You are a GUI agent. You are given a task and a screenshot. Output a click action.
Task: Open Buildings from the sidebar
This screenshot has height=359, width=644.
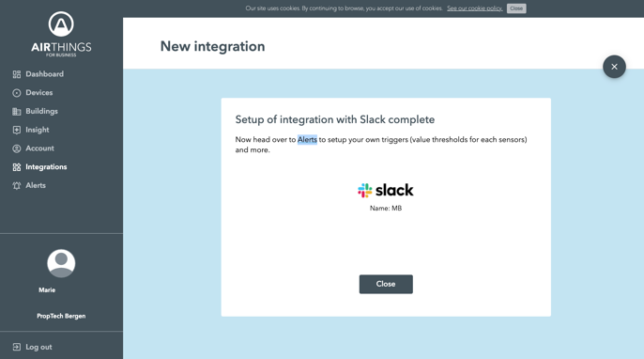pyautogui.click(x=41, y=111)
